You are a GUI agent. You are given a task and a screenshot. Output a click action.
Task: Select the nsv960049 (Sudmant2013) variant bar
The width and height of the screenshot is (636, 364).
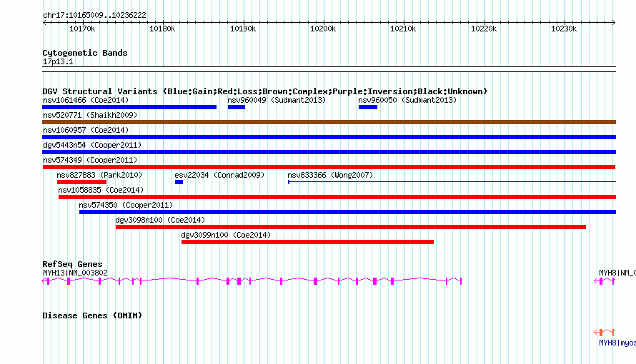point(237,107)
